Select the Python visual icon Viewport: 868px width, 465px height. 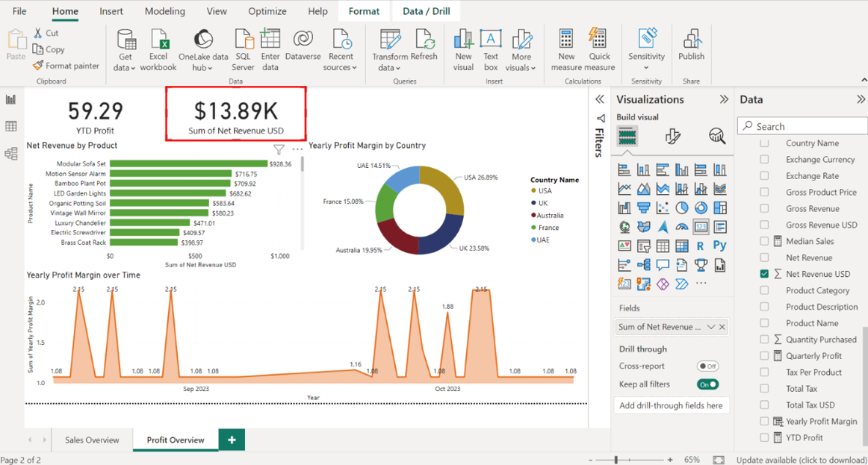(x=719, y=246)
